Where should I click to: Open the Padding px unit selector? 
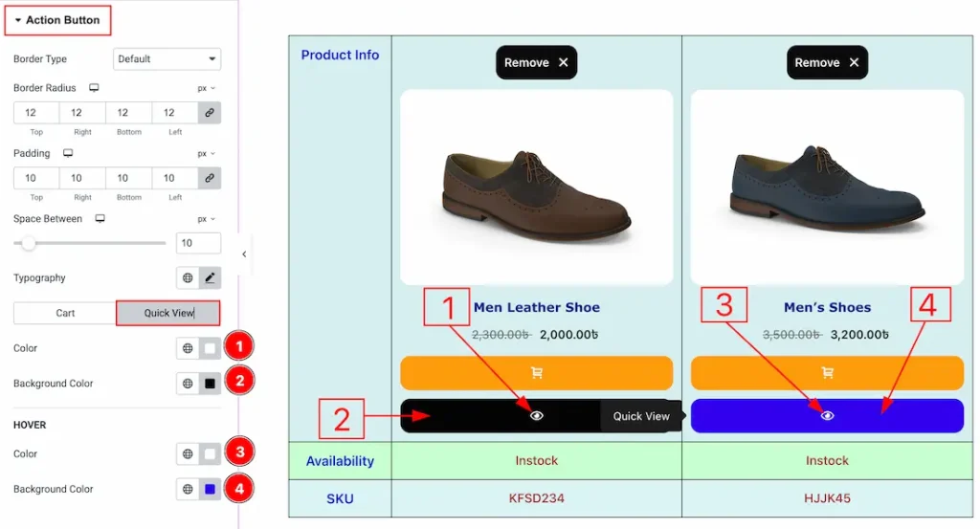pyautogui.click(x=207, y=154)
